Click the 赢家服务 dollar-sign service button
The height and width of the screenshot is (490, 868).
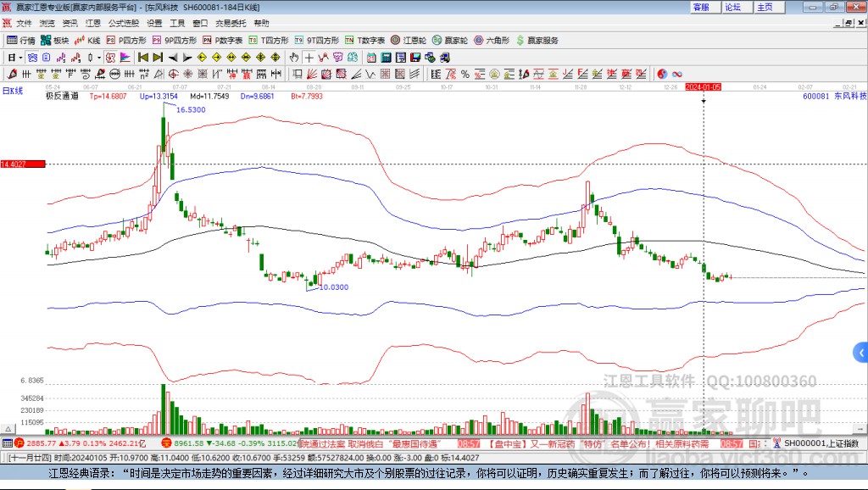coord(537,40)
